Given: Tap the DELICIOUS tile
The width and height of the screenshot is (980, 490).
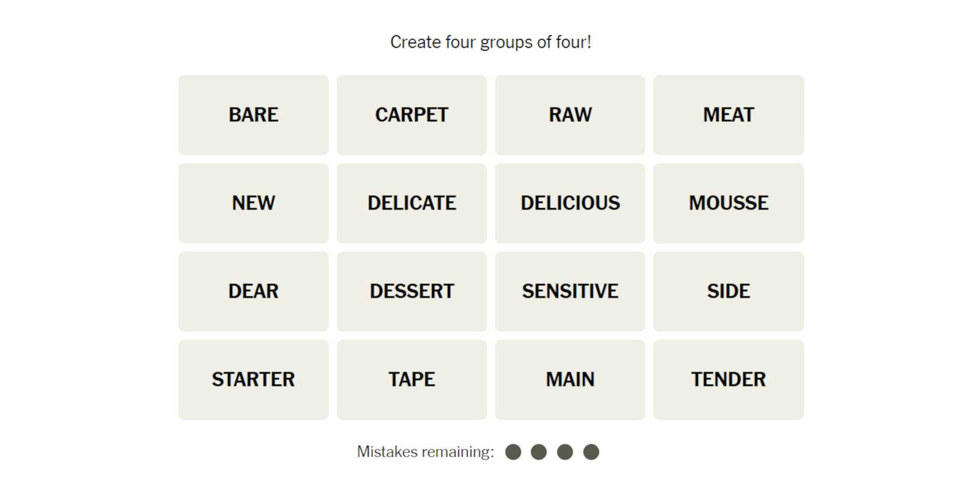Looking at the screenshot, I should 570,203.
